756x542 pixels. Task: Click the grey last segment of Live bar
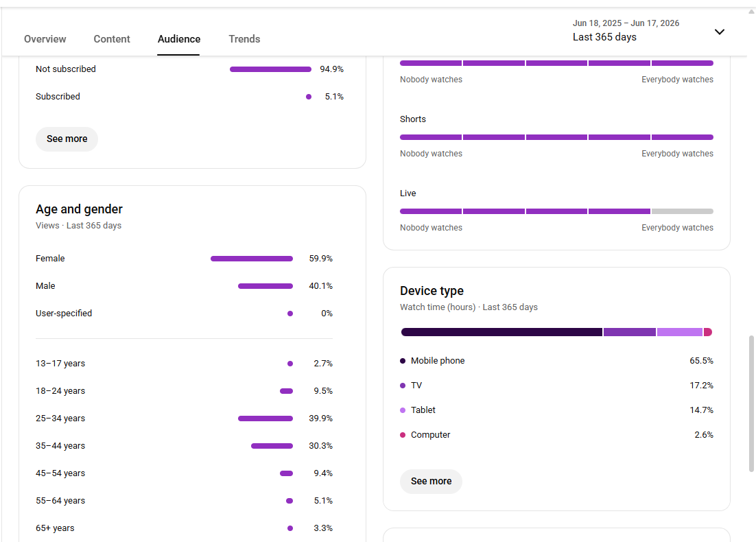click(682, 211)
